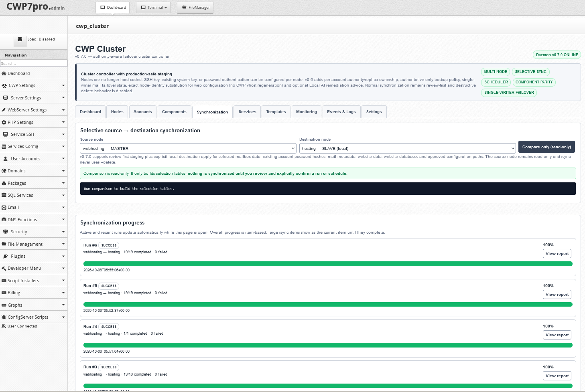This screenshot has width=585, height=392.
Task: Click the WebServer Settings feather icon
Action: point(4,110)
